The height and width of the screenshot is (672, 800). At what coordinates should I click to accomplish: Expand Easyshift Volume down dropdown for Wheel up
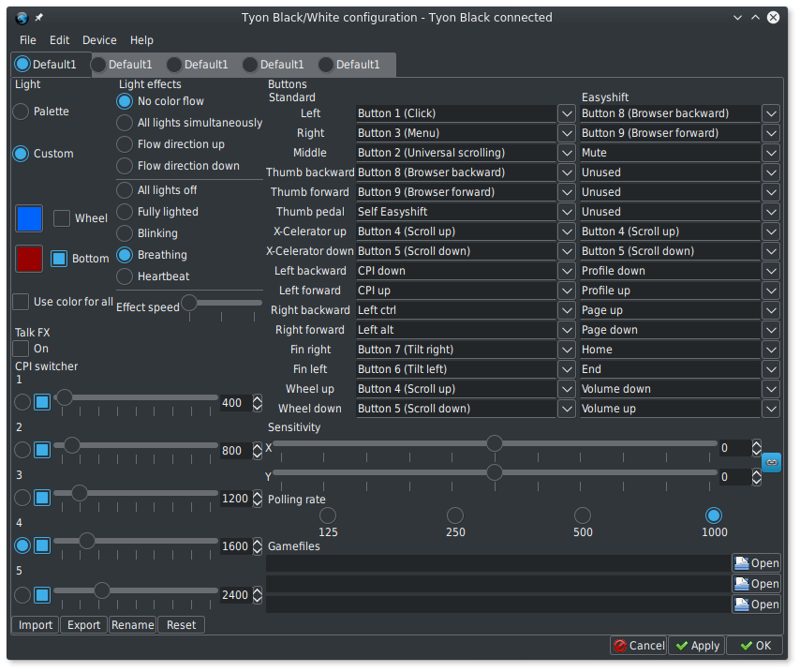point(772,389)
